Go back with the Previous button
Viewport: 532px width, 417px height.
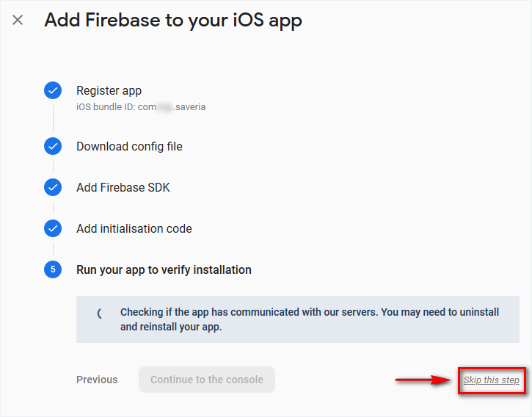97,380
